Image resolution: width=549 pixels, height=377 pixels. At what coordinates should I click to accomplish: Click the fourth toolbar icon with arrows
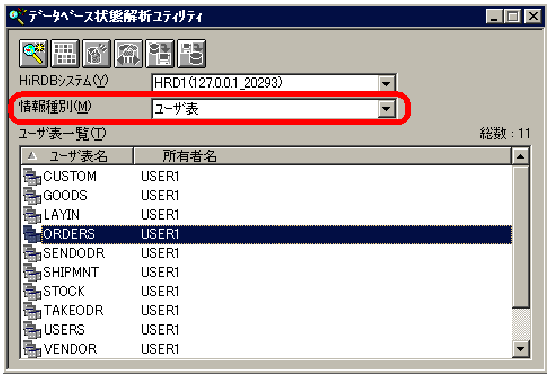click(x=128, y=53)
